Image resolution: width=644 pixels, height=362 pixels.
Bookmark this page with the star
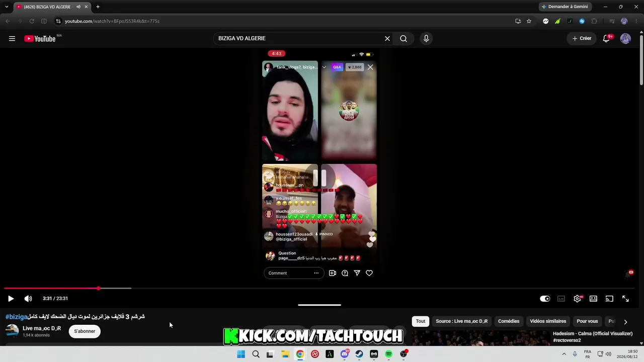[529, 21]
